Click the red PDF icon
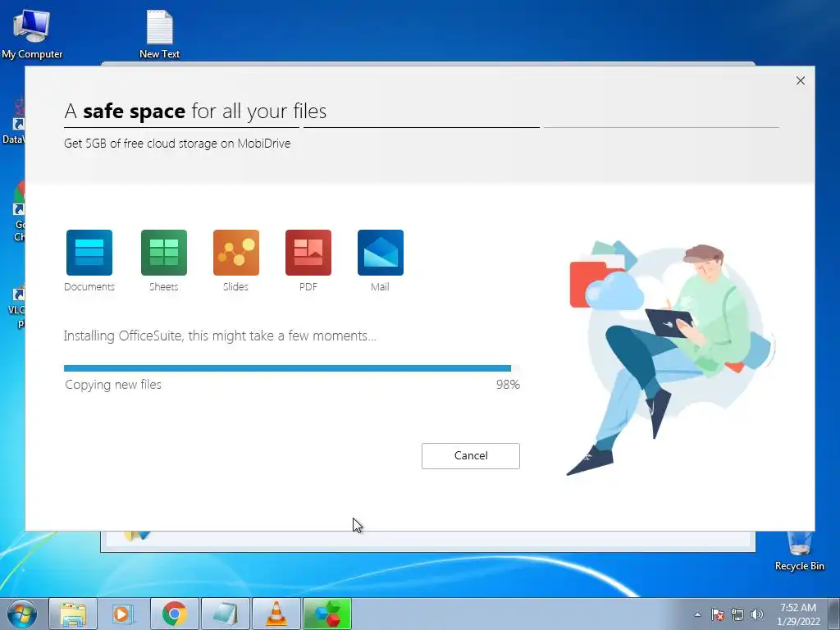This screenshot has height=630, width=840. (x=308, y=253)
